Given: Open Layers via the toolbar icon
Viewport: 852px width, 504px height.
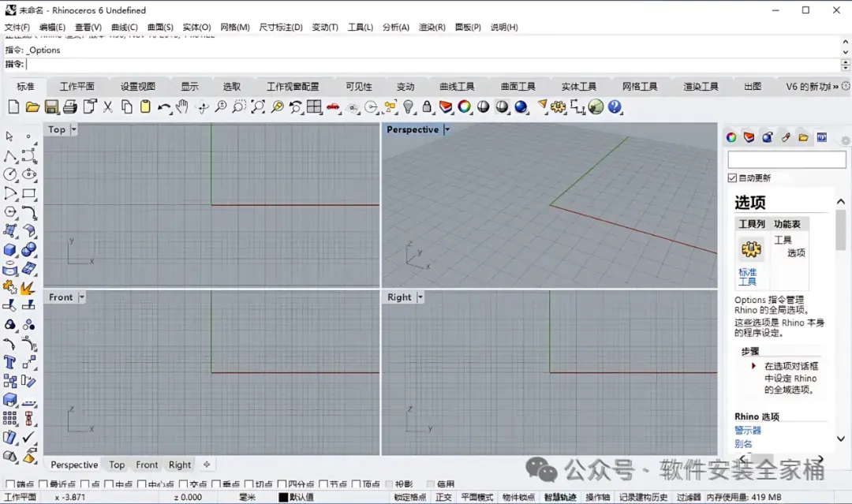Looking at the screenshot, I should pyautogui.click(x=446, y=107).
